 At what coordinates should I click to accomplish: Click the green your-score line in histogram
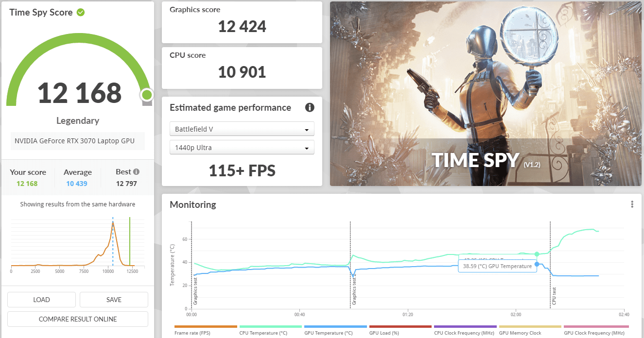[x=130, y=241]
